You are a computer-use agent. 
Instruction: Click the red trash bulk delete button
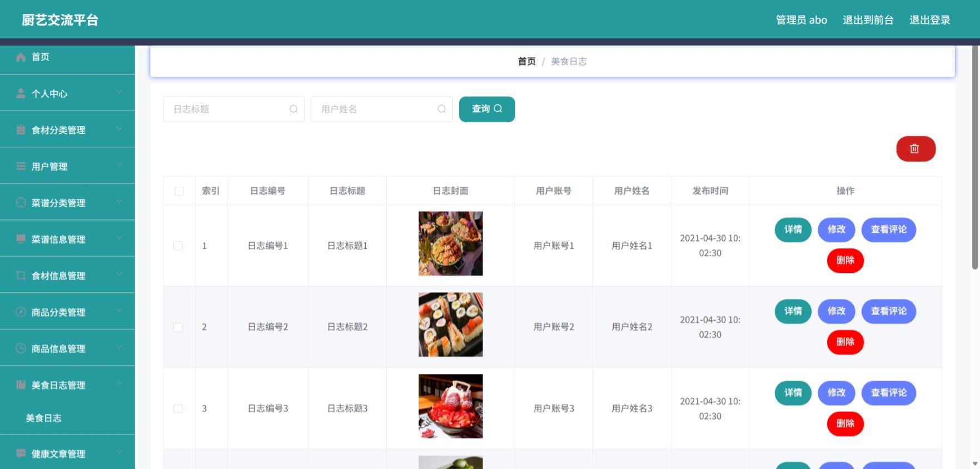point(916,149)
